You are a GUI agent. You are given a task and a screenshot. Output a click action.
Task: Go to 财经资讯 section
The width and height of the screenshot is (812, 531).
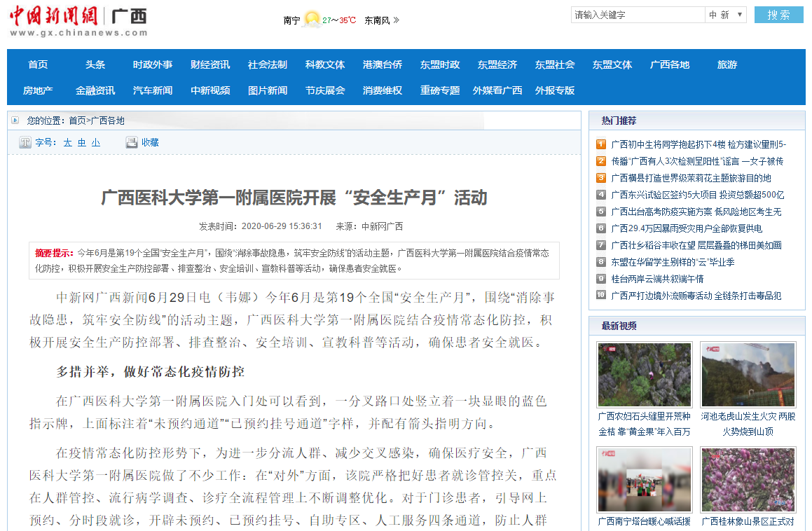point(210,64)
